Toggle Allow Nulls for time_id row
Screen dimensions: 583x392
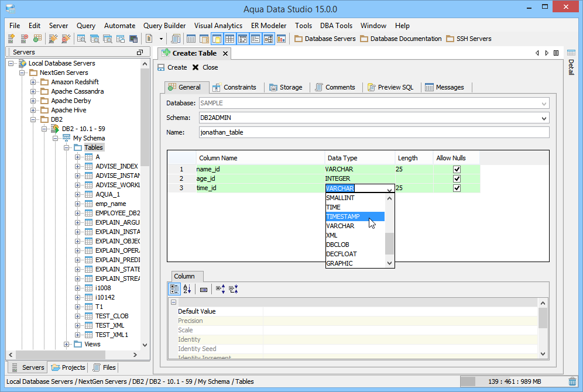457,188
